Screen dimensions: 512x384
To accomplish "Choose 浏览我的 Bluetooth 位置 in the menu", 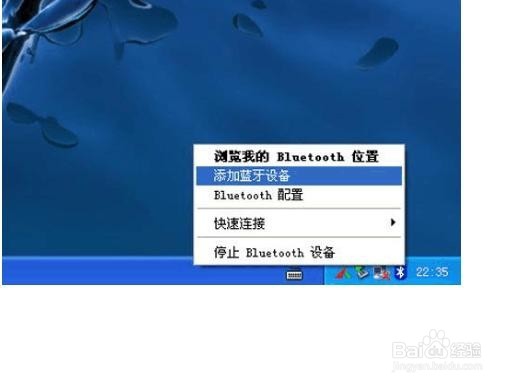I will click(299, 156).
